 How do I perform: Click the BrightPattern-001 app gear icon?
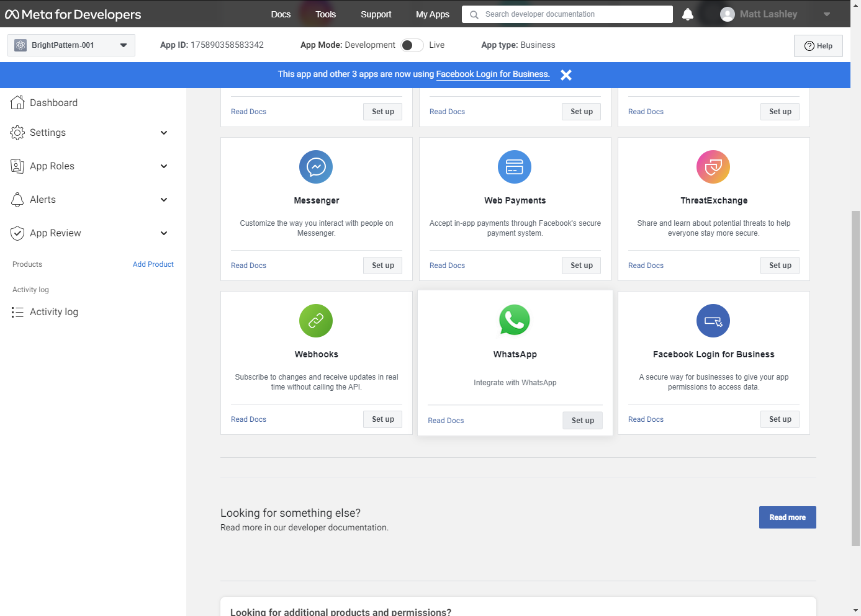click(20, 45)
